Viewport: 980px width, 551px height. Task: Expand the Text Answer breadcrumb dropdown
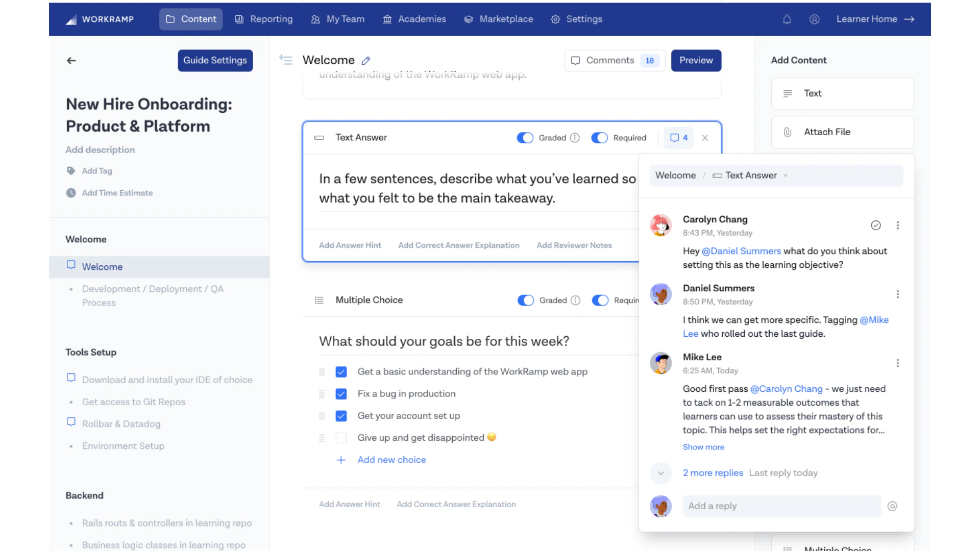(x=786, y=176)
